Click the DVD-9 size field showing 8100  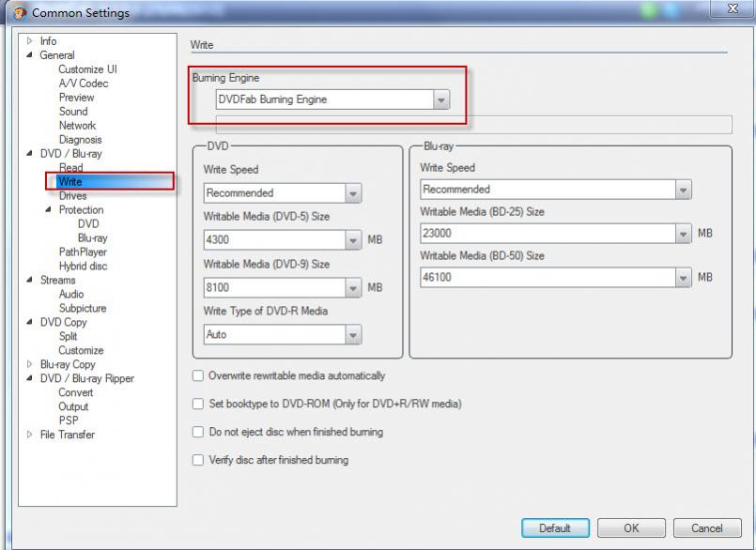click(x=275, y=288)
